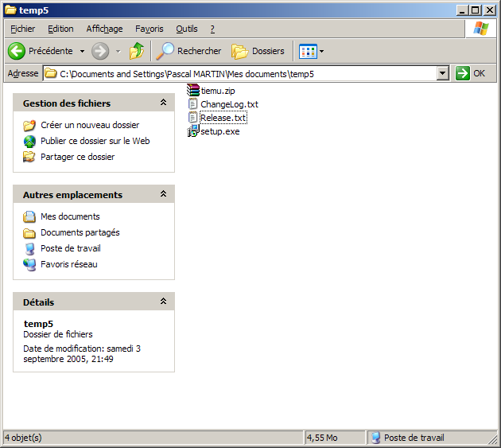The image size is (501, 448).
Task: Open Favoris réseau
Action: (x=69, y=264)
